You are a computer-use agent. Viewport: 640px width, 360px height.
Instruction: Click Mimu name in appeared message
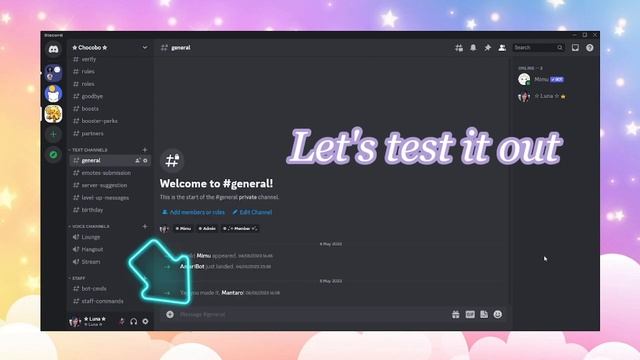[x=204, y=256]
